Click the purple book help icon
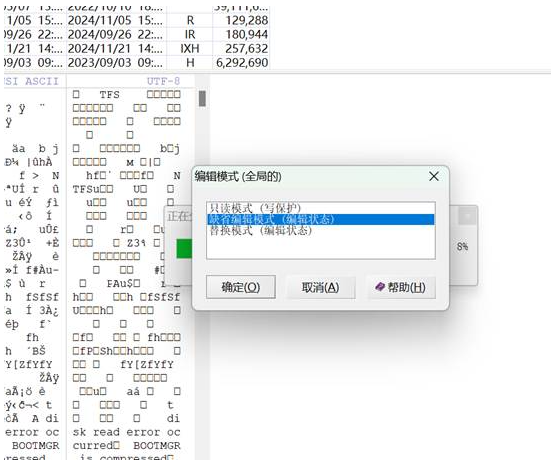The height and width of the screenshot is (461, 551). pos(380,287)
